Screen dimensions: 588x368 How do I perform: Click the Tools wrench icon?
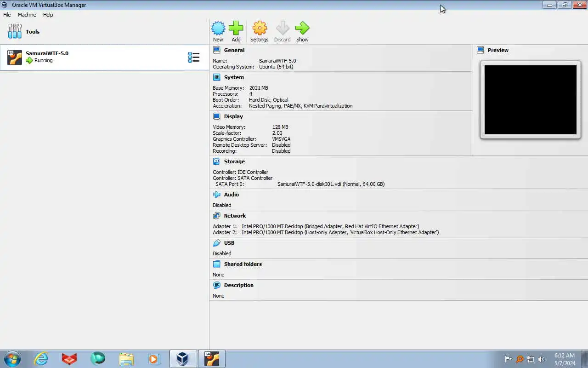[x=15, y=31]
